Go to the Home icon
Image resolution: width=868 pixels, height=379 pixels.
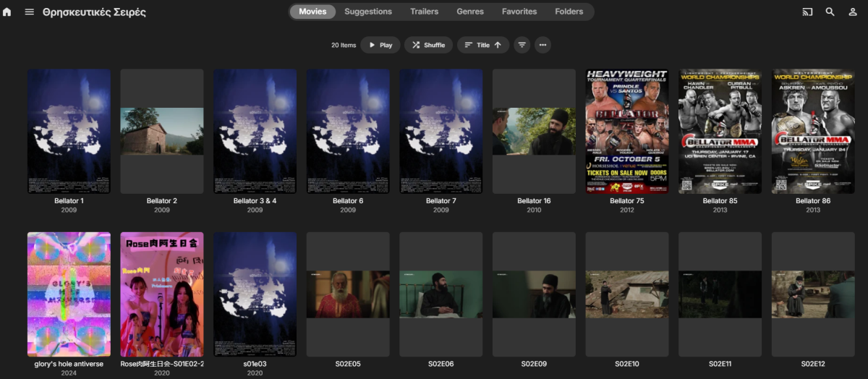point(7,12)
